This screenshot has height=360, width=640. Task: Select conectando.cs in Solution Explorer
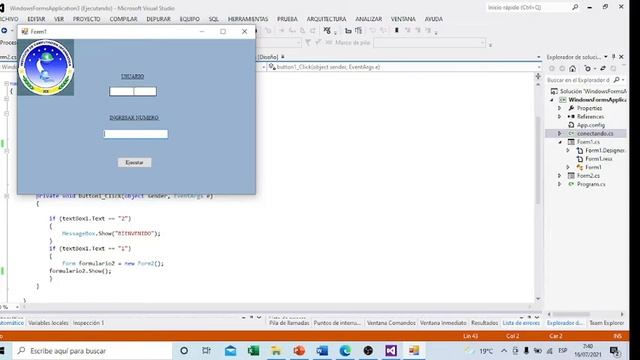[595, 133]
